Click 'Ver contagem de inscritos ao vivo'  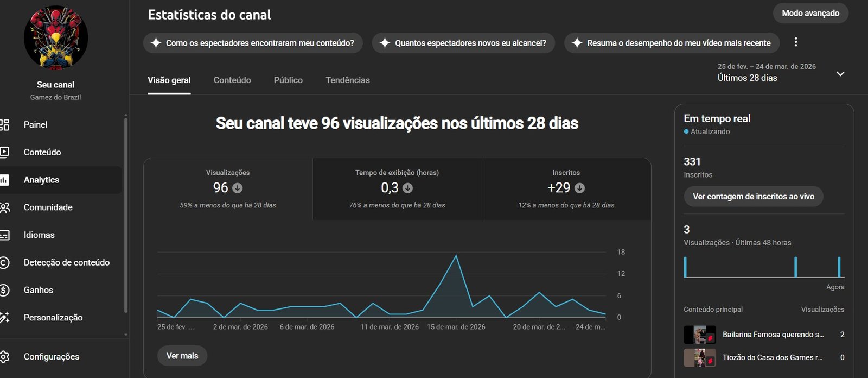(x=754, y=197)
